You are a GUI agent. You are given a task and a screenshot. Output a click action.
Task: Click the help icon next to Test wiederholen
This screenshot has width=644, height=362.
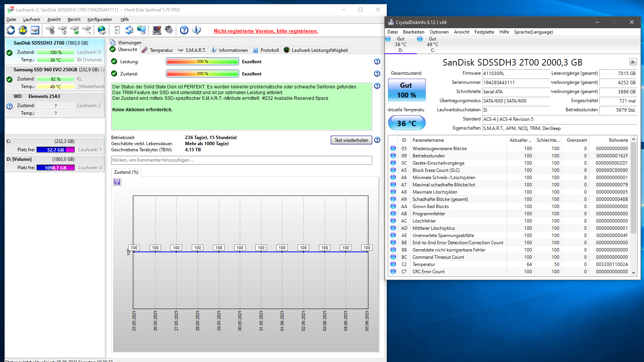377,140
